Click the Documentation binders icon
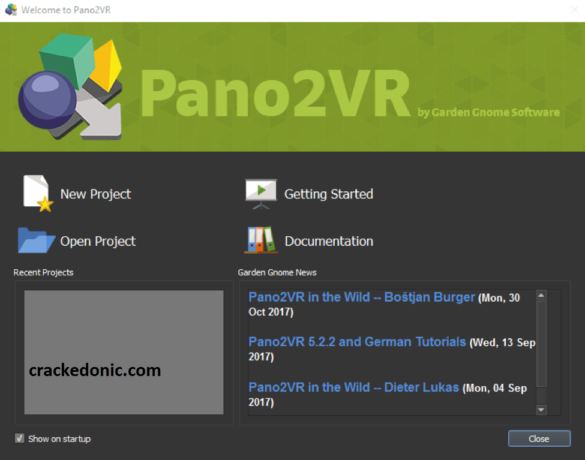This screenshot has width=585, height=460. pyautogui.click(x=261, y=240)
